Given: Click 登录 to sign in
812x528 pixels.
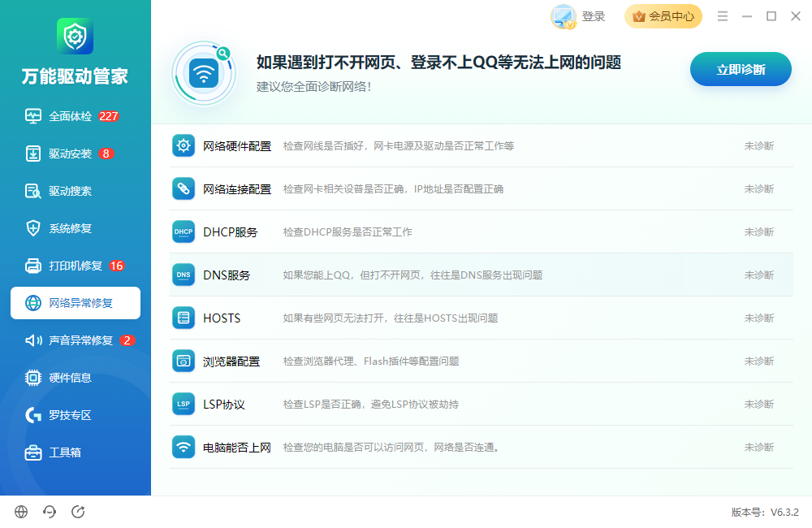Looking at the screenshot, I should (593, 16).
